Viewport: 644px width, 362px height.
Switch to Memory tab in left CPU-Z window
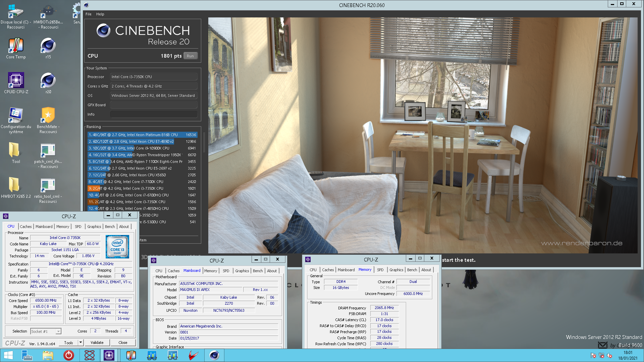63,227
